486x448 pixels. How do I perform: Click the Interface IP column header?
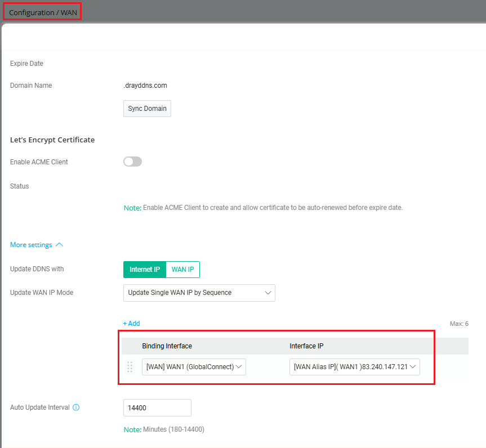pyautogui.click(x=307, y=346)
